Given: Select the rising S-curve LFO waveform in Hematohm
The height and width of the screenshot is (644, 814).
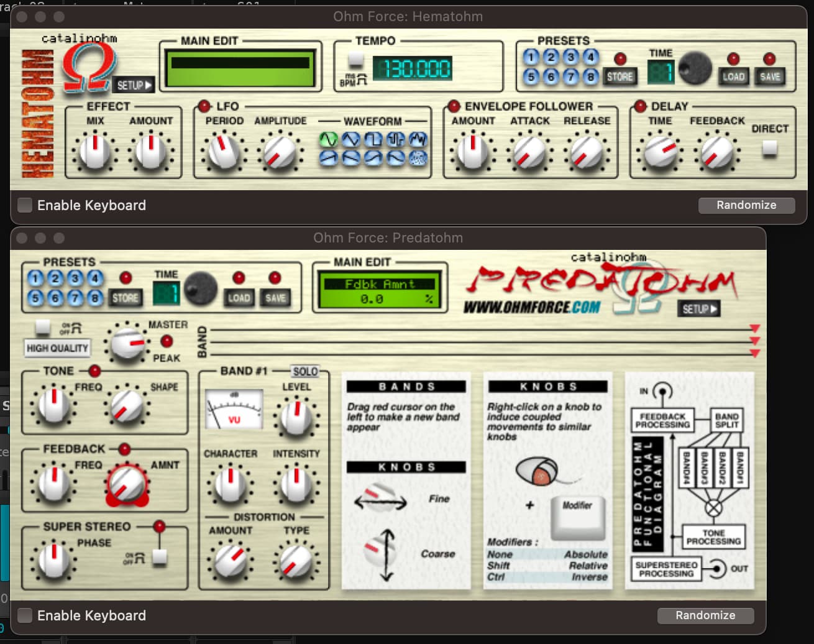Looking at the screenshot, I should tap(373, 158).
